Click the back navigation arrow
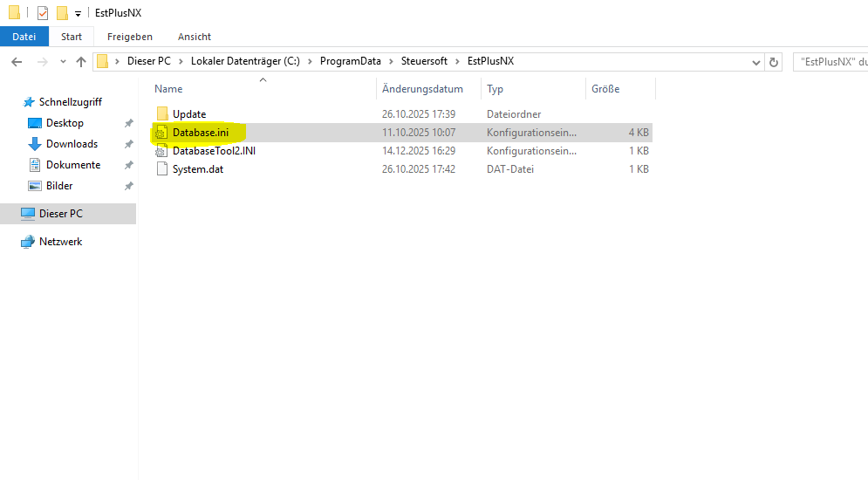 coord(17,62)
